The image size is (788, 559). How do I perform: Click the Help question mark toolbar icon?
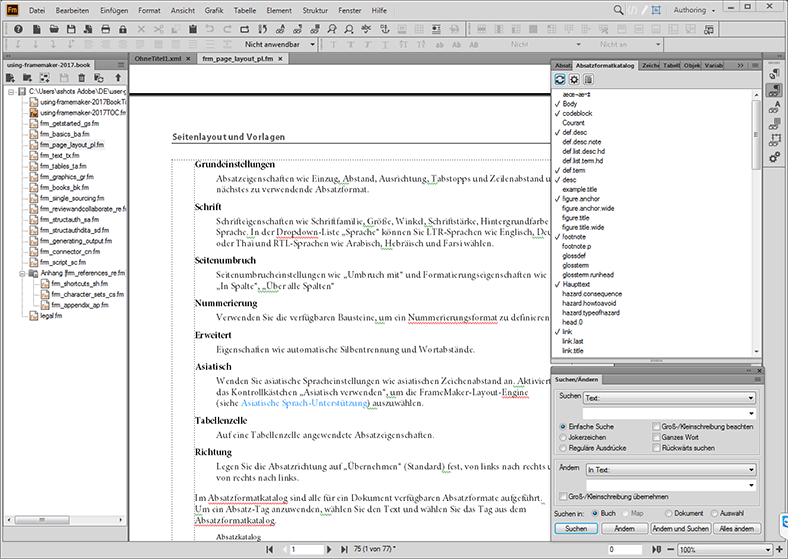[x=19, y=28]
